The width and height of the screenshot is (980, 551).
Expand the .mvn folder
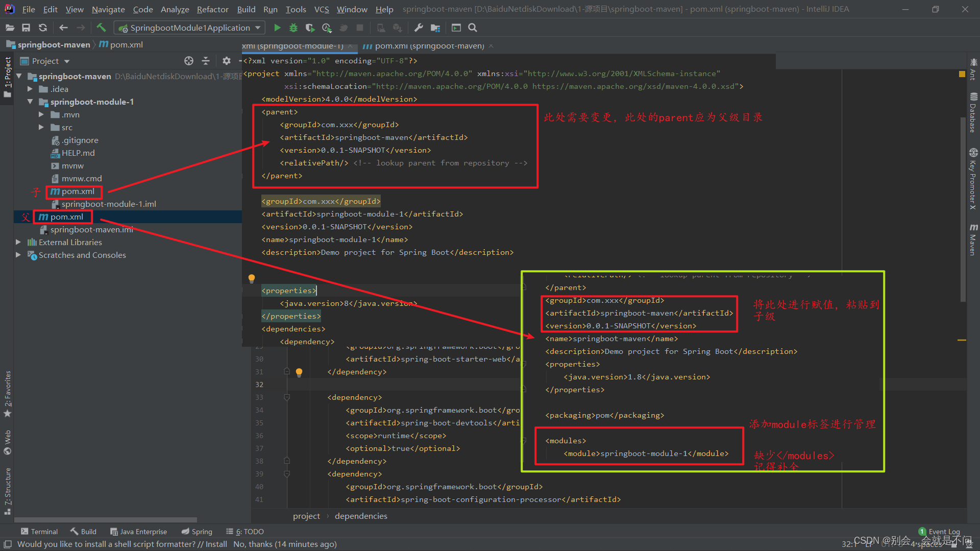pos(41,114)
